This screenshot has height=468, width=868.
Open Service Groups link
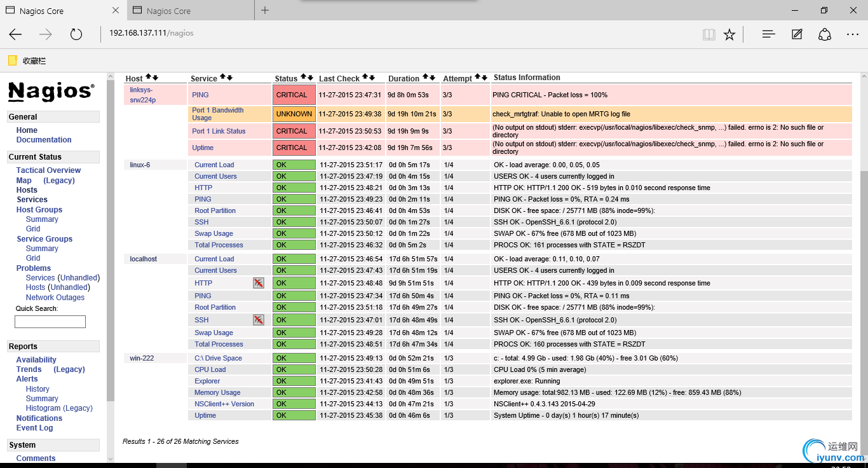coord(44,239)
